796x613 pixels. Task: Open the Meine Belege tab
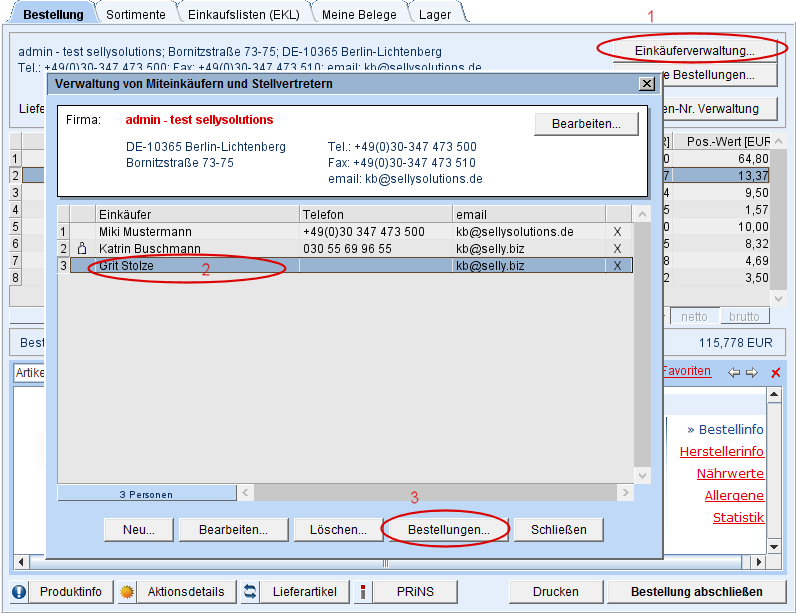click(x=358, y=14)
